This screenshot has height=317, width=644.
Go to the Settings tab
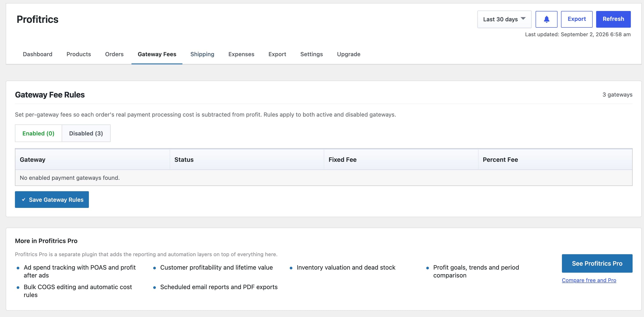[311, 54]
